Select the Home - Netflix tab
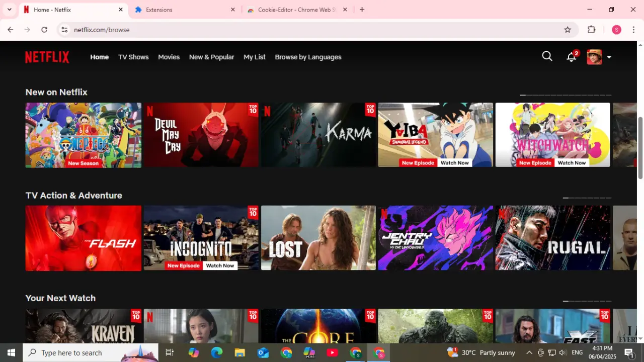644x362 pixels. pos(73,10)
